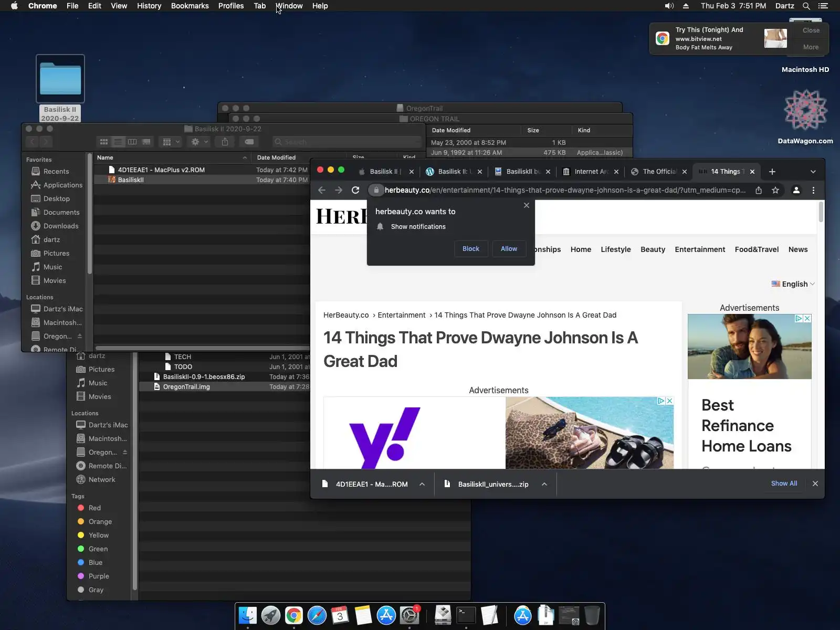Screen dimensions: 840x630
Task: Open the Chrome Window menu
Action: tap(289, 6)
